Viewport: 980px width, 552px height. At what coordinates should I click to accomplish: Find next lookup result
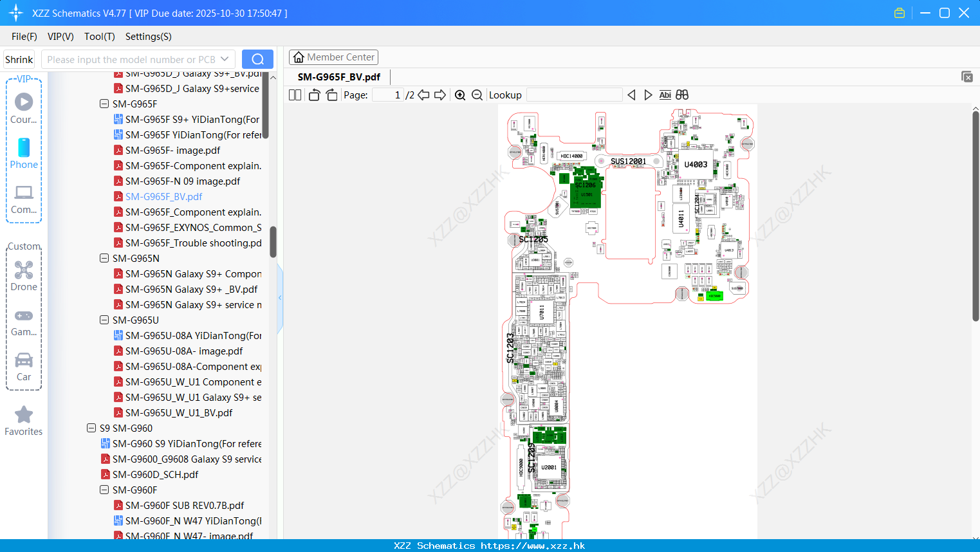point(648,95)
